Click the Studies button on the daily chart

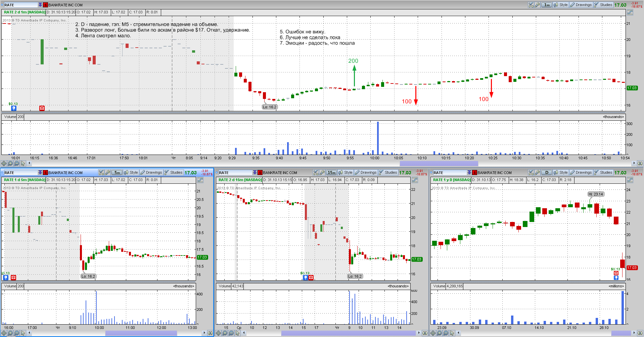pyautogui.click(x=603, y=172)
